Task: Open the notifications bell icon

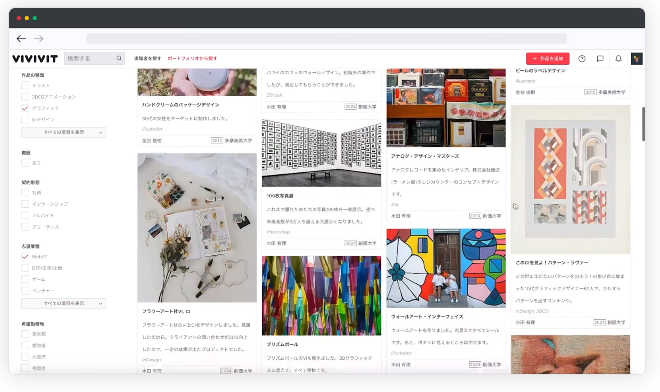Action: [x=618, y=59]
